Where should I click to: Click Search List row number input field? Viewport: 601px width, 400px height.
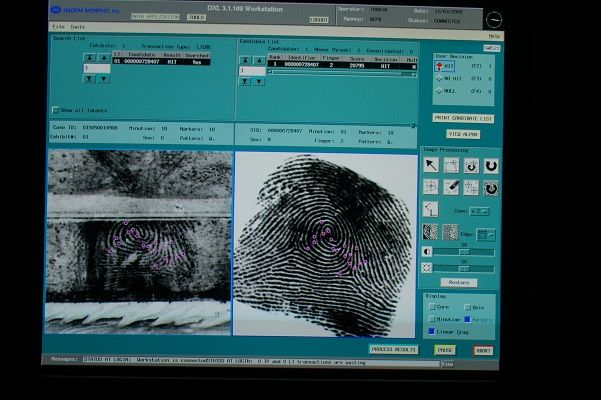[97, 68]
